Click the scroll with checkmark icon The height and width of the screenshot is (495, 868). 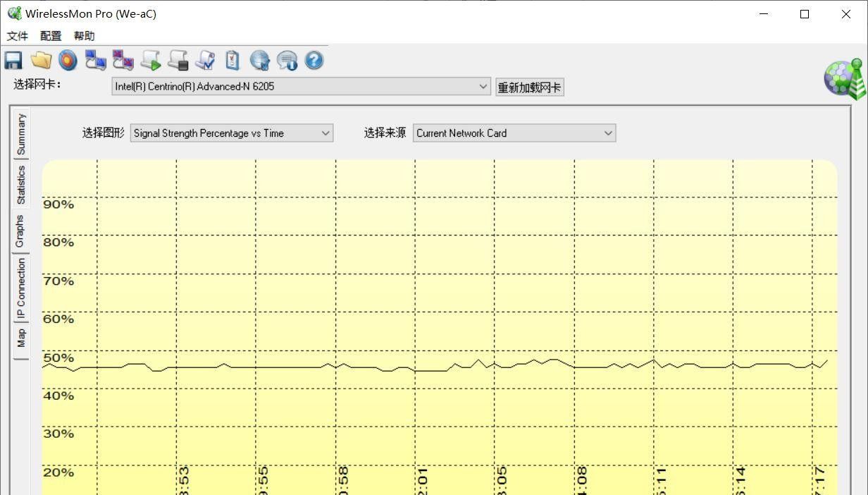205,61
